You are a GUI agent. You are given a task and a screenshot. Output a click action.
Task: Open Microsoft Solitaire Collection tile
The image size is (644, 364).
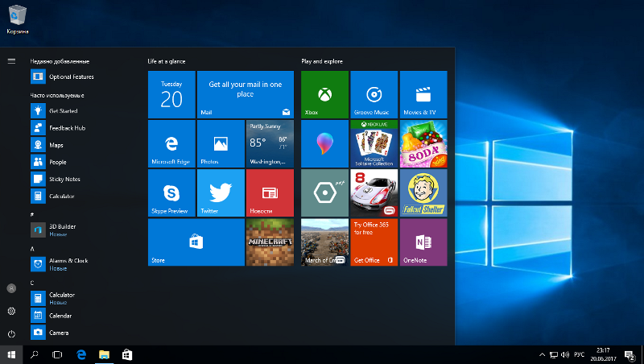[374, 144]
